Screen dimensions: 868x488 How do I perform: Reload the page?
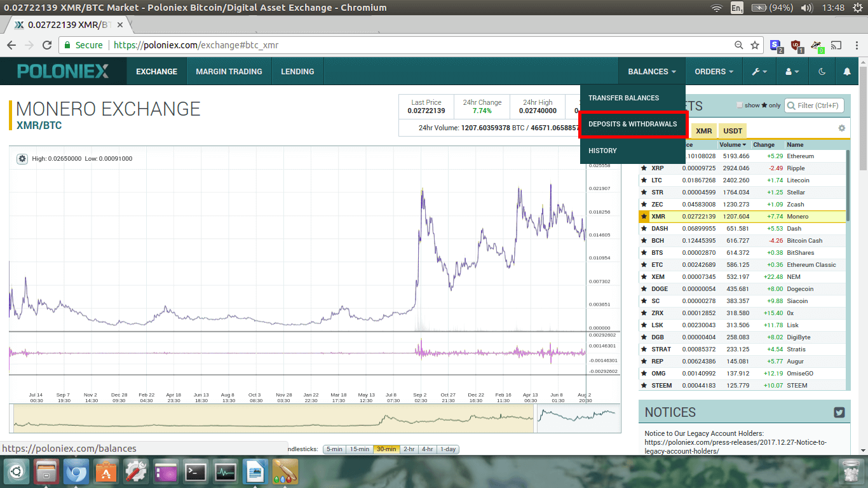pos(47,45)
